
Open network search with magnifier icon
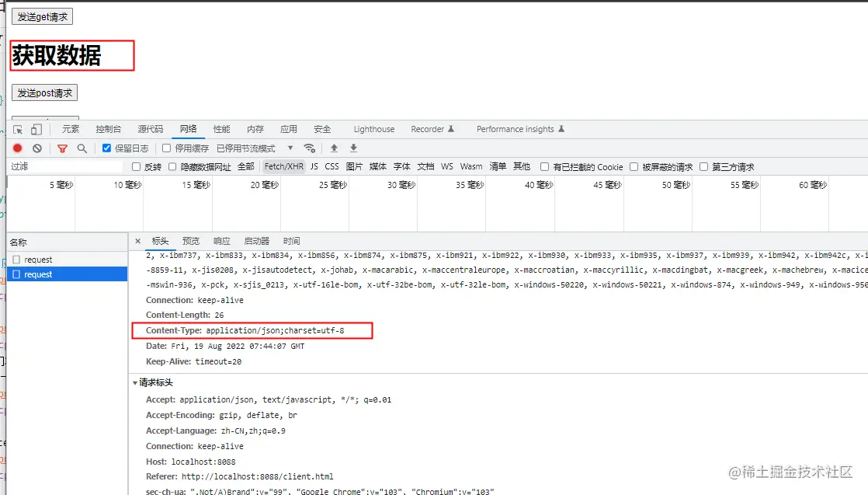(x=82, y=148)
